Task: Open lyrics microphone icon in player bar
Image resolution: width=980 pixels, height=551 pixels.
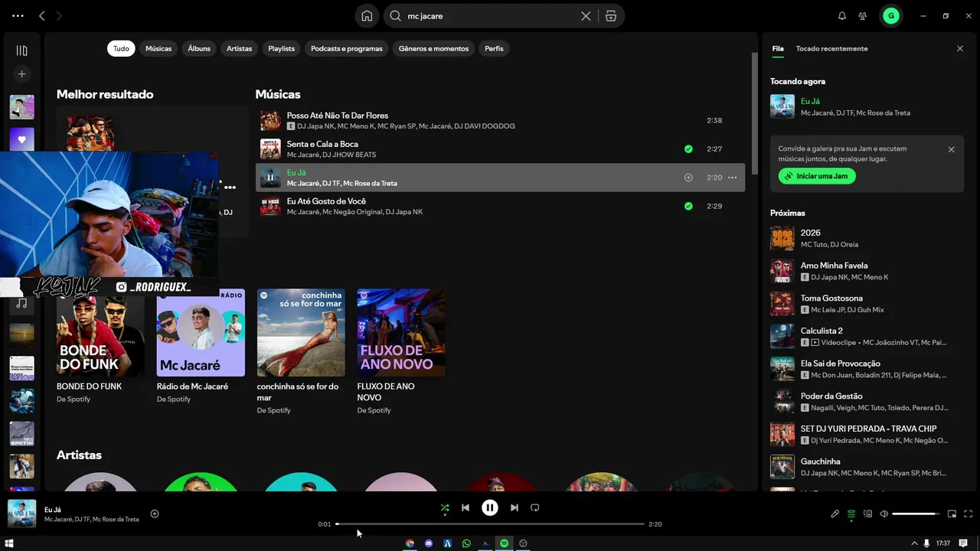Action: [x=835, y=514]
